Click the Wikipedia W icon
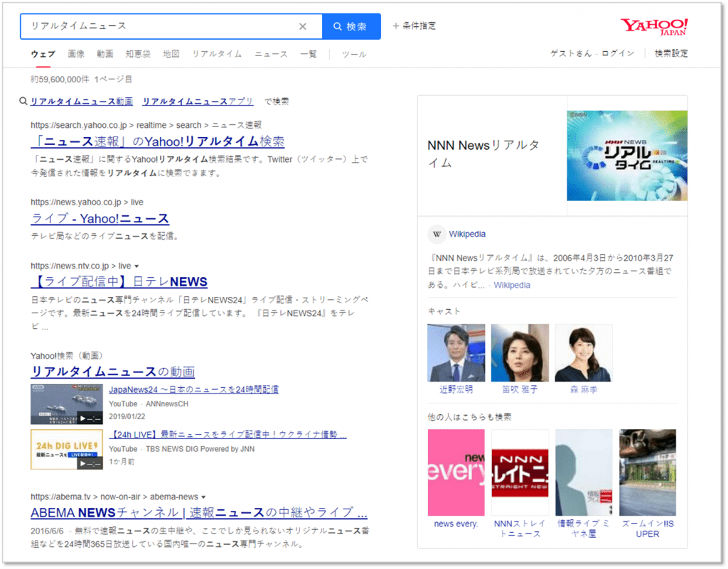 coord(437,234)
